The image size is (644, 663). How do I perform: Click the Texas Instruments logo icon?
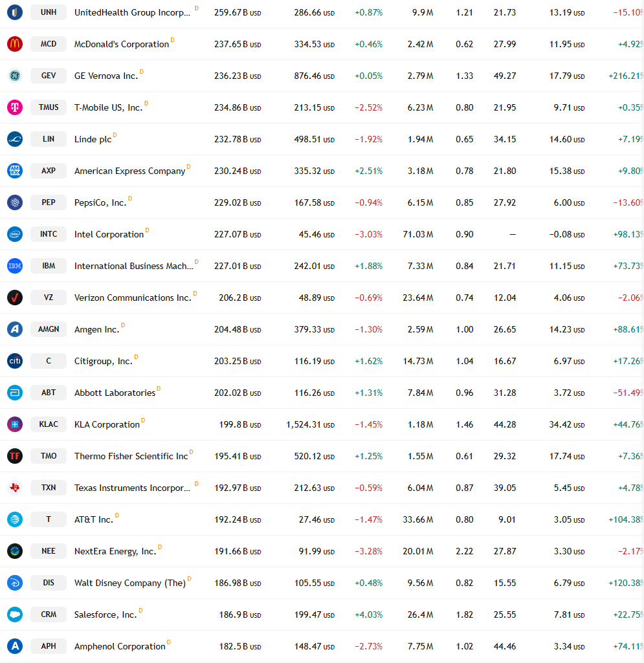coord(15,488)
